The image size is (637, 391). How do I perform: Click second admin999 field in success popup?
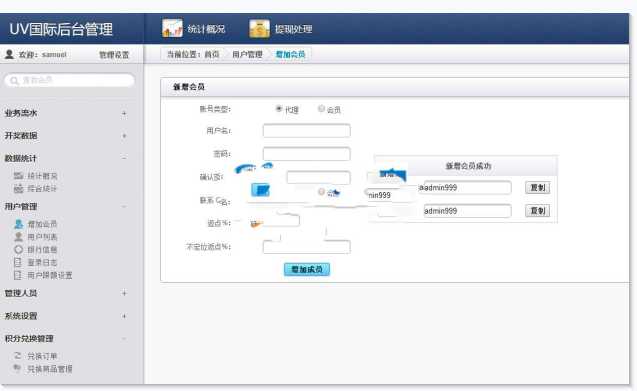click(467, 211)
